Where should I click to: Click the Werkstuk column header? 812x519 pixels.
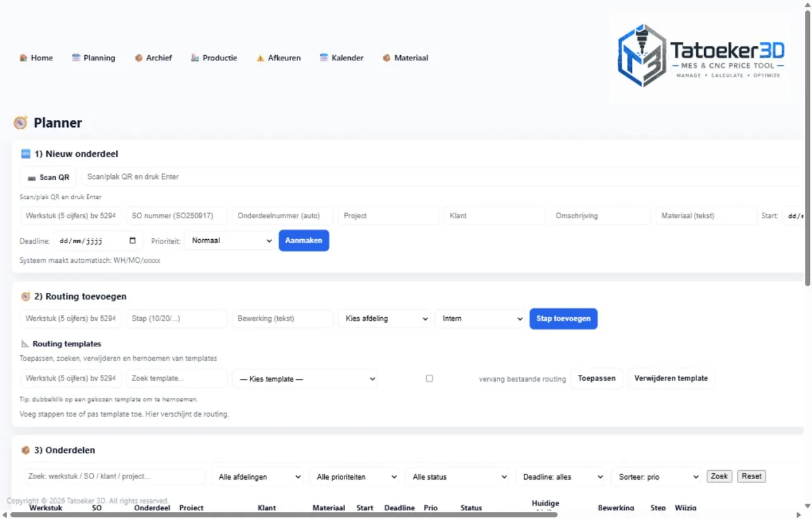(x=46, y=508)
